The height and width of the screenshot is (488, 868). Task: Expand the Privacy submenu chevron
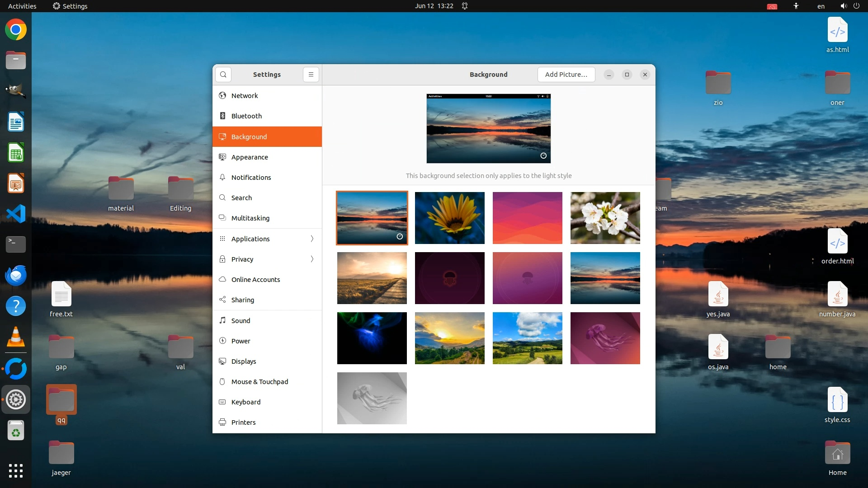[x=312, y=259]
